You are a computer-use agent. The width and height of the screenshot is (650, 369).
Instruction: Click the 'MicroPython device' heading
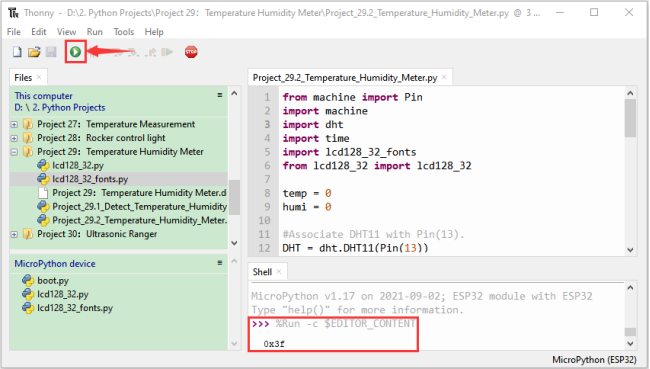tap(55, 264)
